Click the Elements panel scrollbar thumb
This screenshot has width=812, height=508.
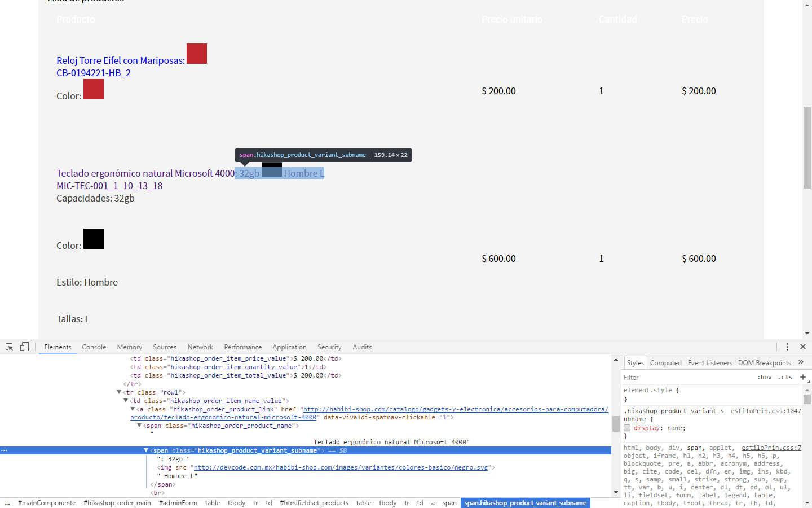point(616,423)
